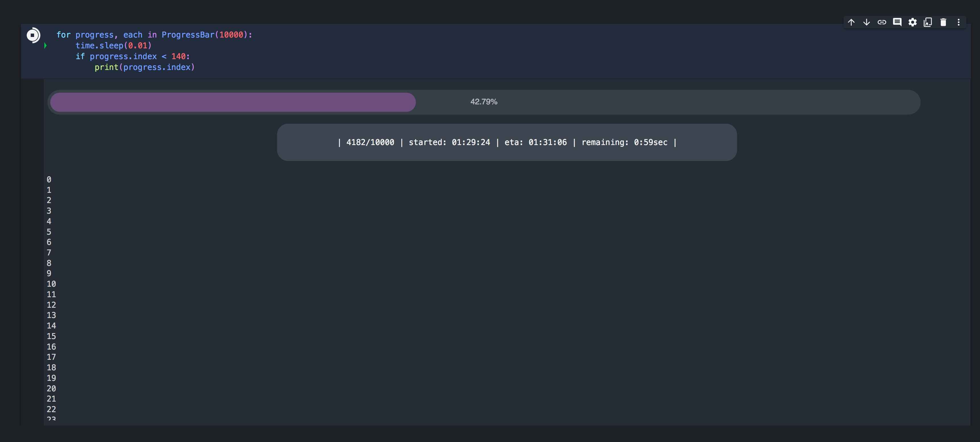Open editor settings gear icon

[x=912, y=22]
